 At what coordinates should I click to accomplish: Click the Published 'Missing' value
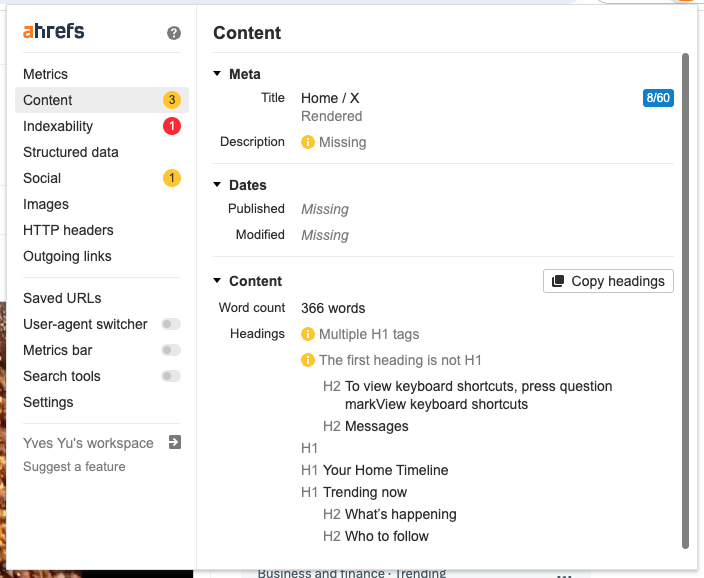click(x=325, y=209)
